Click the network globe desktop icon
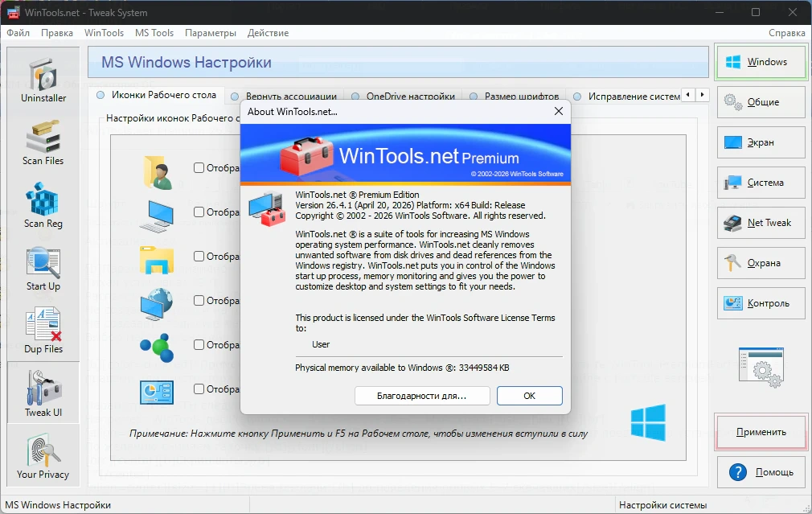 (157, 304)
